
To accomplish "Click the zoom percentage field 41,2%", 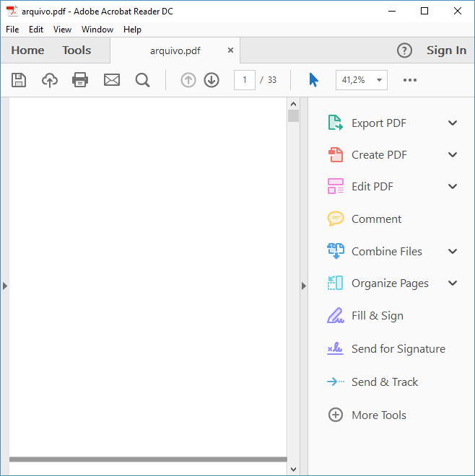I will click(x=362, y=80).
